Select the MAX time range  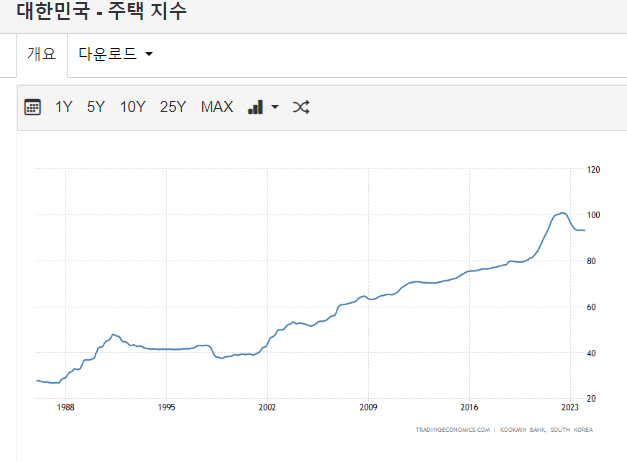[x=217, y=107]
